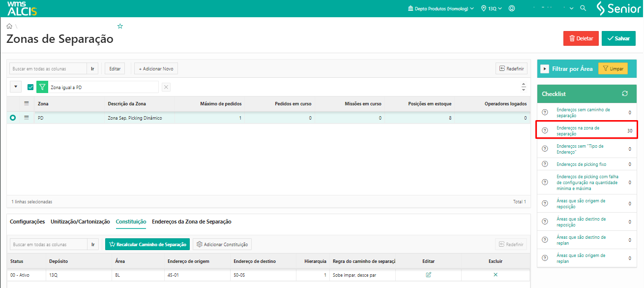Click Adicionar Constituição button
Image resolution: width=644 pixels, height=288 pixels.
pyautogui.click(x=222, y=244)
